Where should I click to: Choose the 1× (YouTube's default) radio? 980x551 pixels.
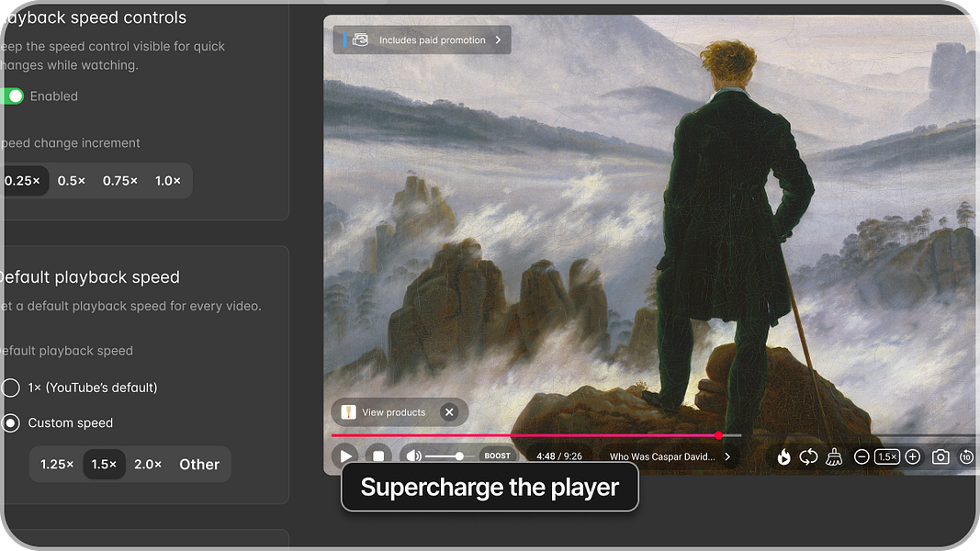(x=11, y=388)
